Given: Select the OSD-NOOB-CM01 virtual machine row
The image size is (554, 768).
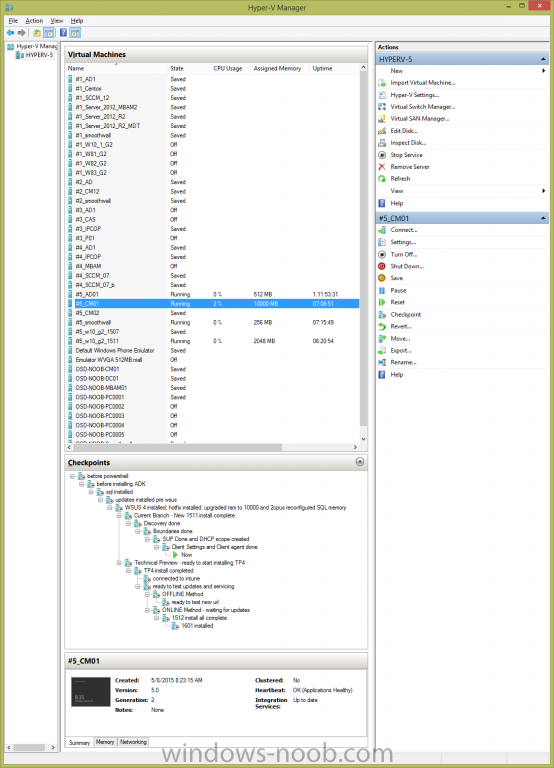Looking at the screenshot, I should [x=213, y=369].
